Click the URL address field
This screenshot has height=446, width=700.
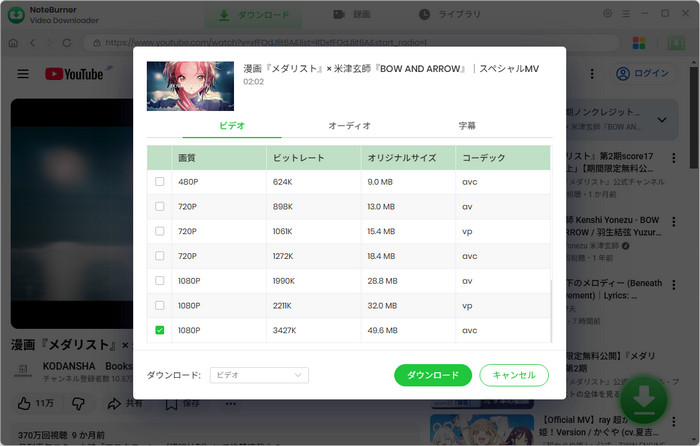[x=351, y=43]
